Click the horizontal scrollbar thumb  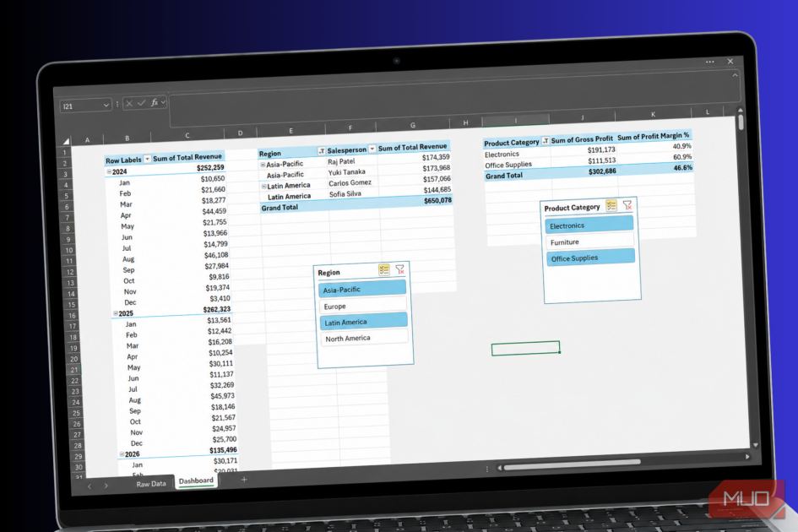[x=572, y=464]
